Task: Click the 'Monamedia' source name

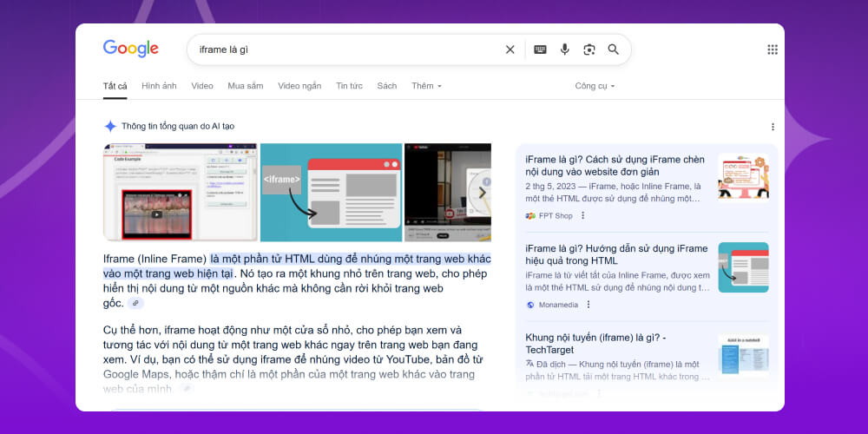Action: tap(558, 305)
